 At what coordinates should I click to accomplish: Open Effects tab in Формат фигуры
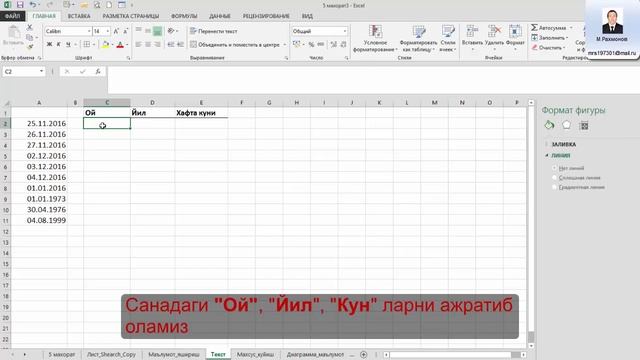pos(567,125)
